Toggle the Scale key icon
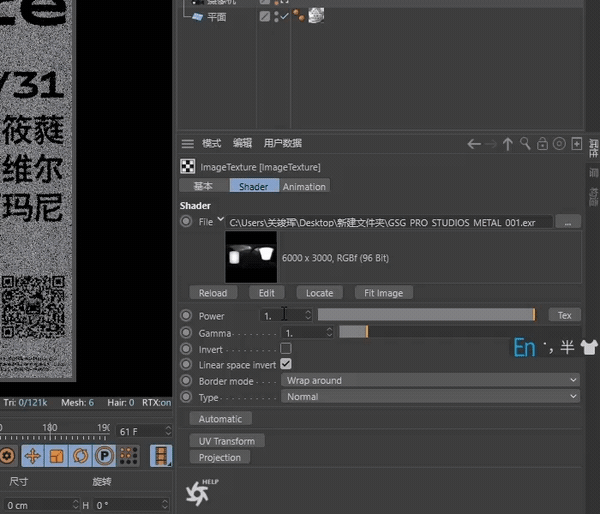This screenshot has height=514, width=600. 57,456
